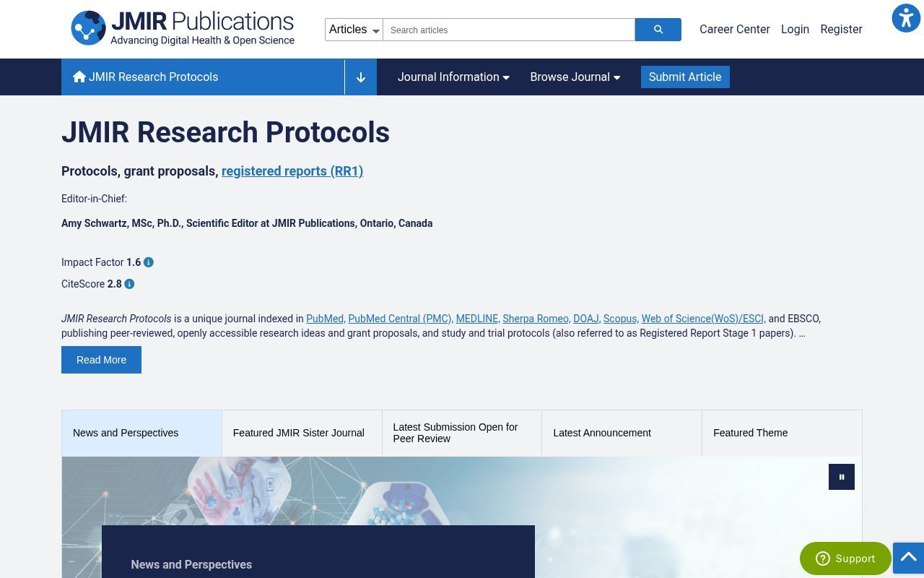Click the JMIR Publications logo

(x=183, y=29)
